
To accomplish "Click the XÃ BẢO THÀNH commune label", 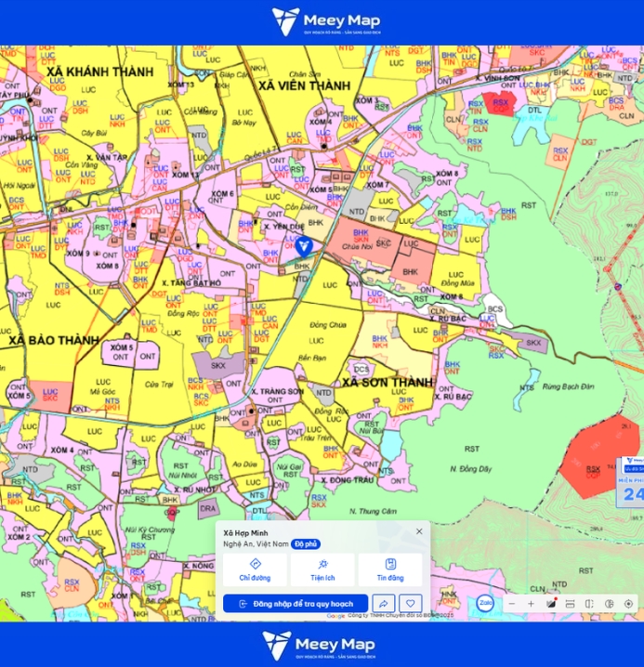I will click(x=54, y=340).
